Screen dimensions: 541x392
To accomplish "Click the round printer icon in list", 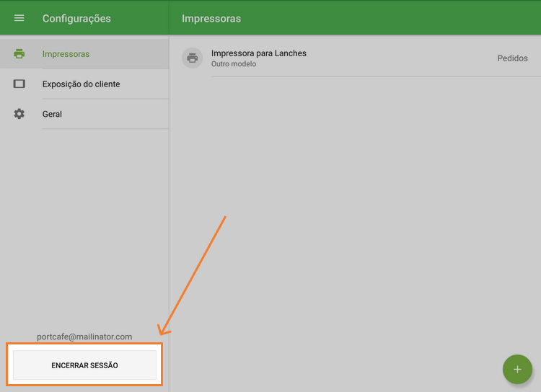I will point(193,58).
